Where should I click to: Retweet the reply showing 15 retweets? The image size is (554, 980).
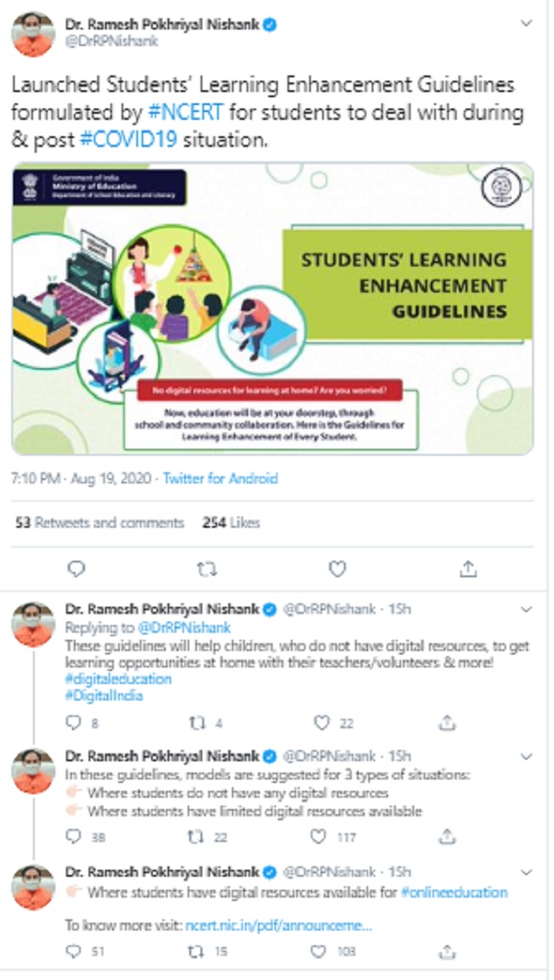[x=196, y=952]
